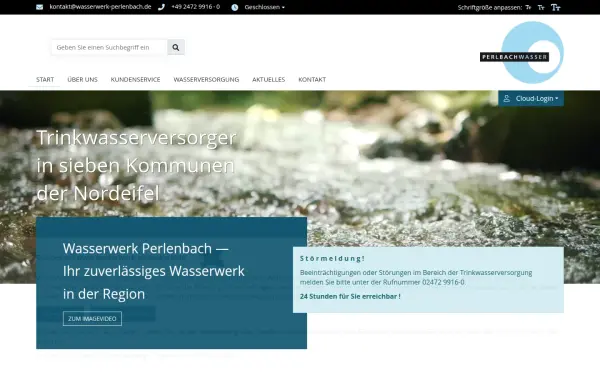Click the clock opening hours icon
Viewport: 600px width, 375px height.
(x=235, y=7)
